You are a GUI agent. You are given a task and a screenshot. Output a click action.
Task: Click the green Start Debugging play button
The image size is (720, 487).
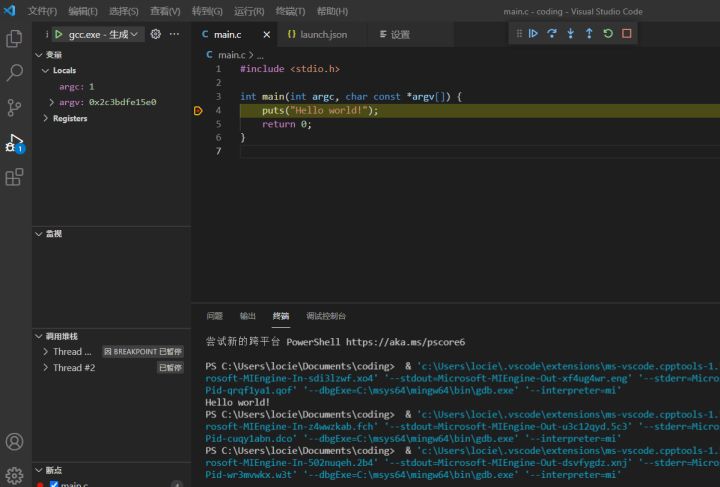point(59,34)
